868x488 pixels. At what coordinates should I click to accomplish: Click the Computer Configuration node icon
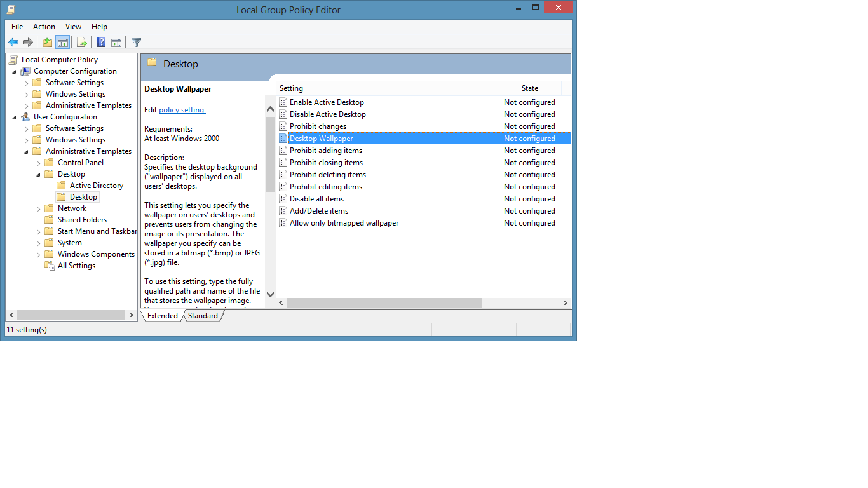coord(25,71)
